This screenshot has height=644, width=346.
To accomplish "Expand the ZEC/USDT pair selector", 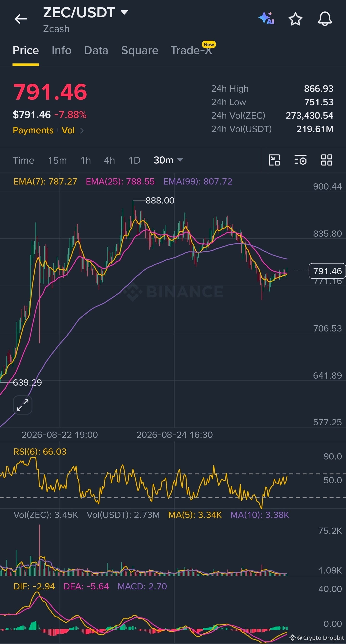I will (x=124, y=12).
